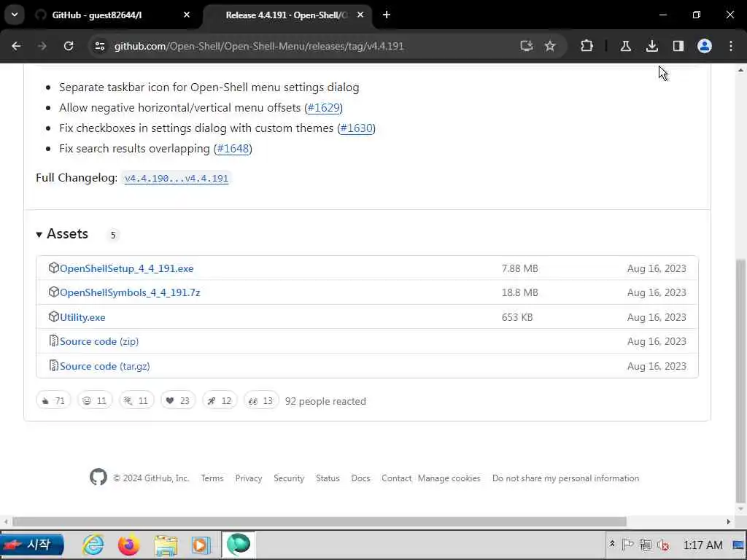Open the downloads icon in toolbar
Screen dimensions: 747x560
tap(651, 46)
